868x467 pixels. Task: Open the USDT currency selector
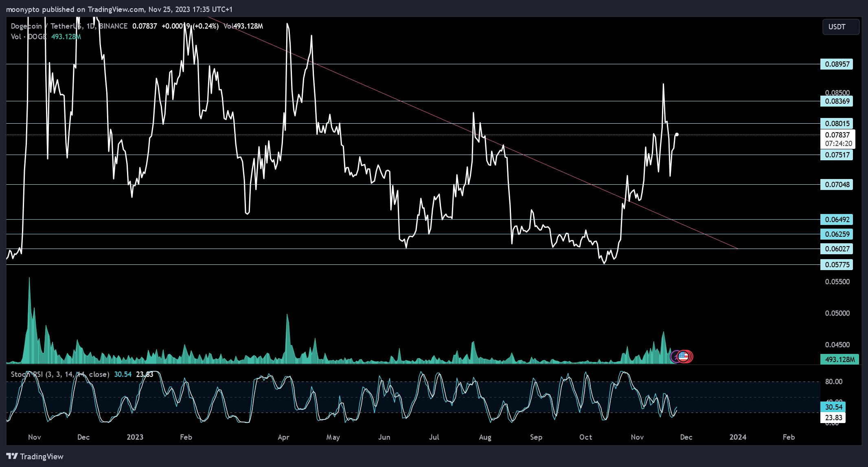click(841, 27)
